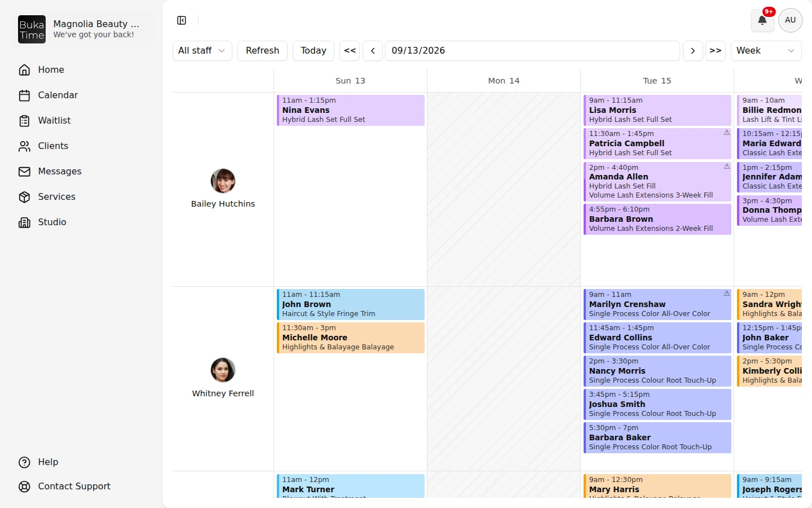This screenshot has width=812, height=508.
Task: Open Lisa Morris Hybrid Lash appointment
Action: (x=657, y=110)
